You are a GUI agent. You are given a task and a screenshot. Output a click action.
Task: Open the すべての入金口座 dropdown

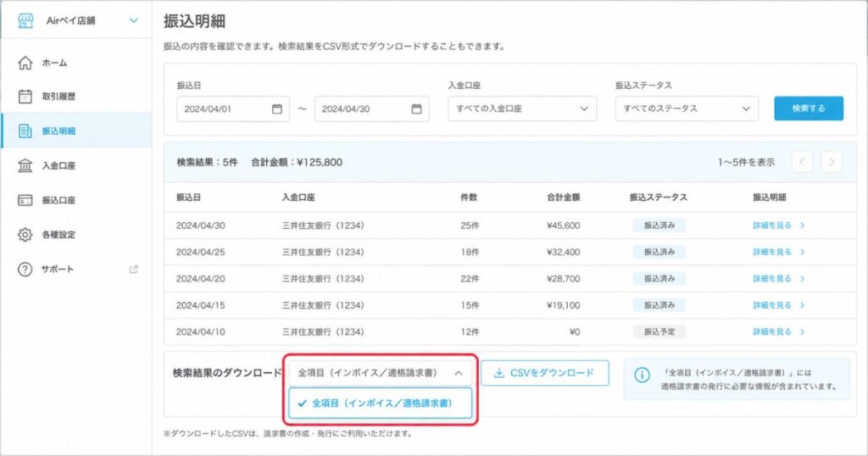522,109
